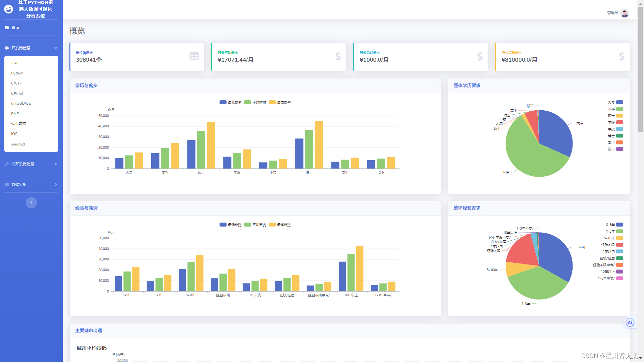
Task: Toggle 最低薪资 legend in 学历与薪资 chart
Action: pos(223,102)
